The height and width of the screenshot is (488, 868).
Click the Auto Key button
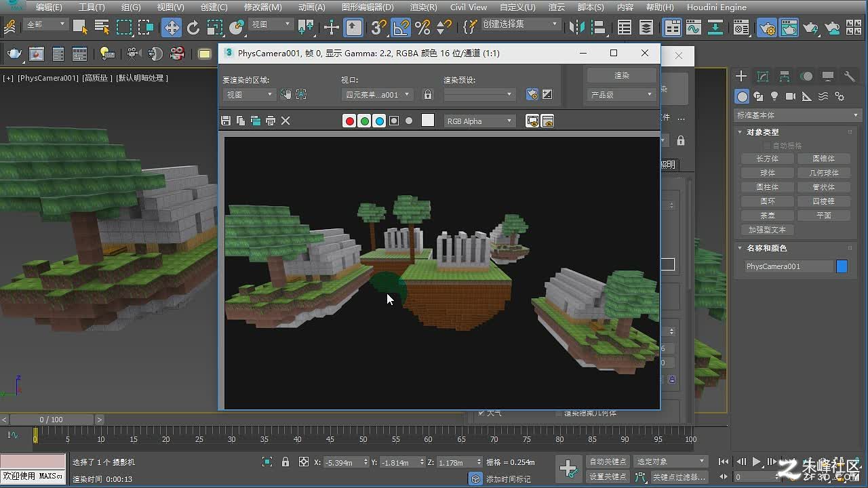608,462
